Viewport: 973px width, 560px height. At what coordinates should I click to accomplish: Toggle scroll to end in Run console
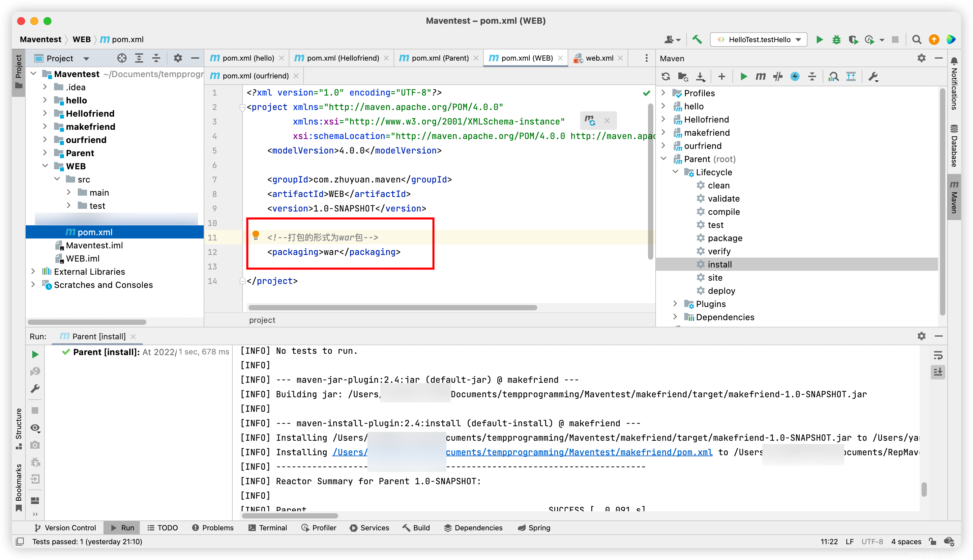click(x=938, y=372)
